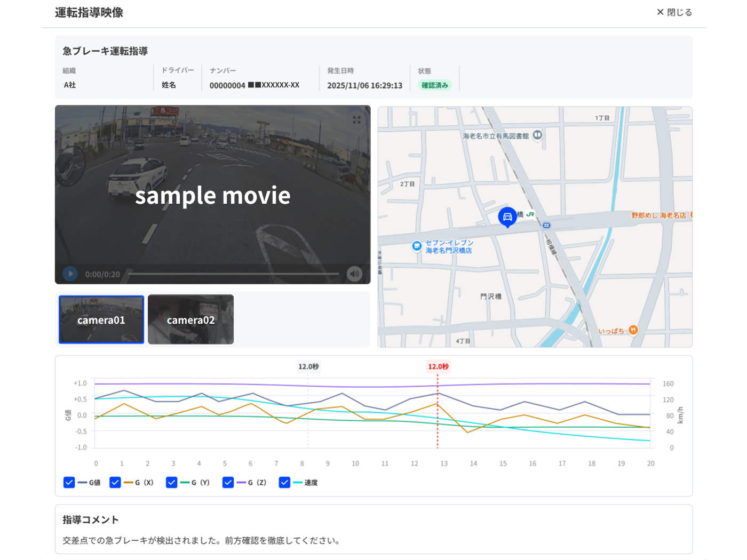Uncheck the G値 series checkbox
The image size is (747, 560).
(69, 482)
